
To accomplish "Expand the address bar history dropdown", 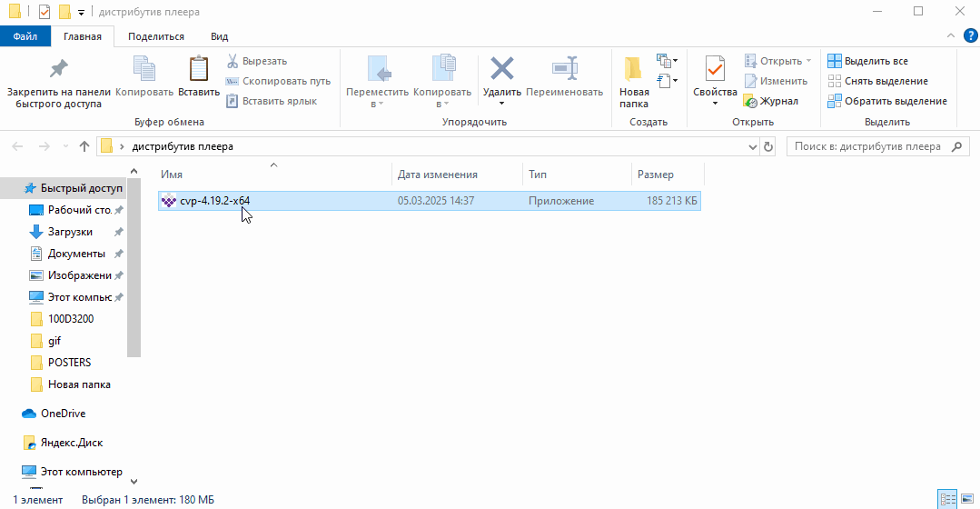I will coord(752,146).
